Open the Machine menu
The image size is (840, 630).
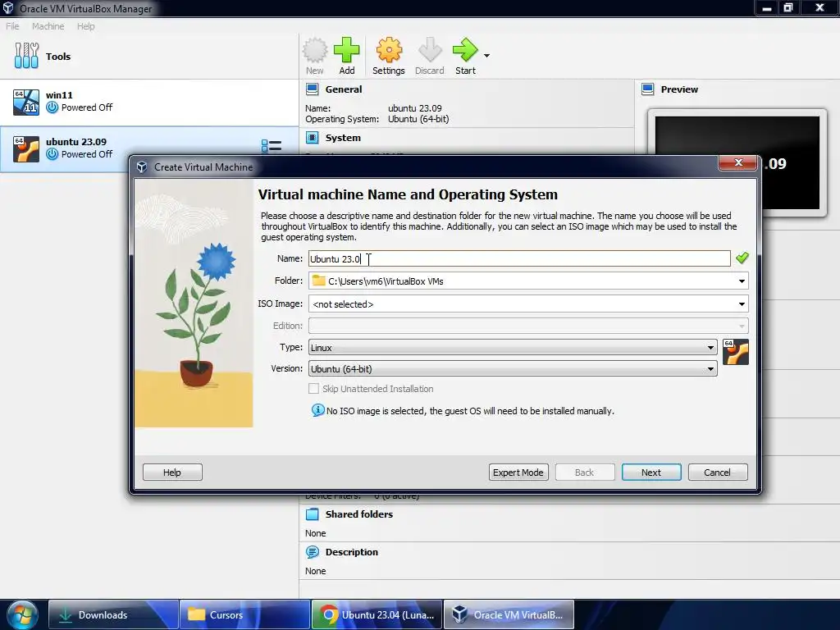point(48,26)
